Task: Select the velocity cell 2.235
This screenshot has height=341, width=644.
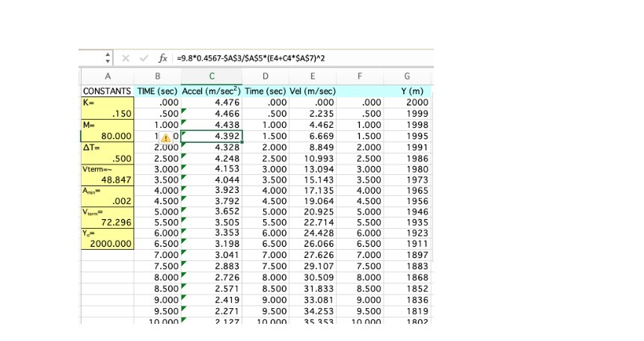Action: coord(313,114)
